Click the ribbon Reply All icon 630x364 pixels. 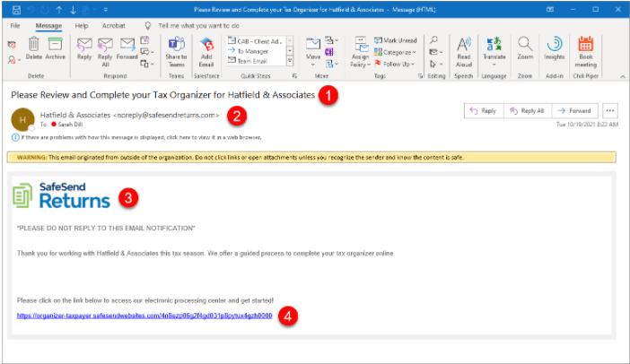pyautogui.click(x=105, y=52)
